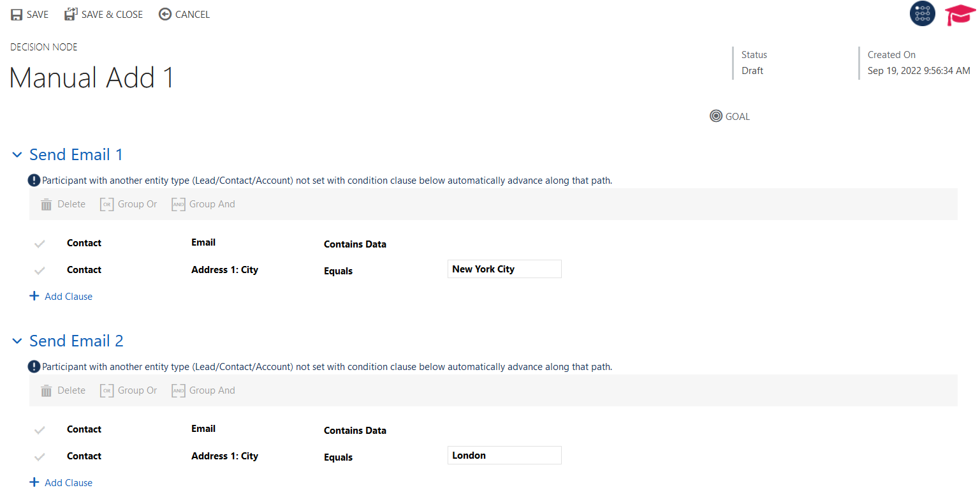This screenshot has width=980, height=504.
Task: Open Contact entity in London row
Action: pyautogui.click(x=84, y=456)
